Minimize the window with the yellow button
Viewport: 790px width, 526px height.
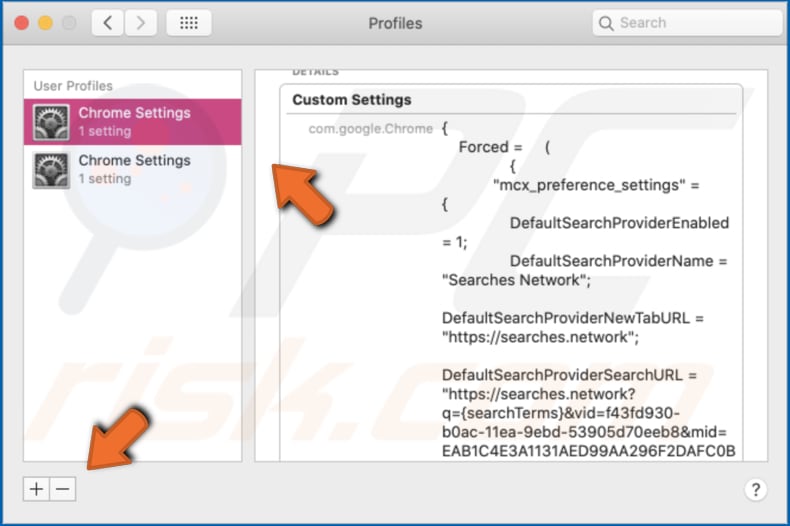[x=45, y=23]
